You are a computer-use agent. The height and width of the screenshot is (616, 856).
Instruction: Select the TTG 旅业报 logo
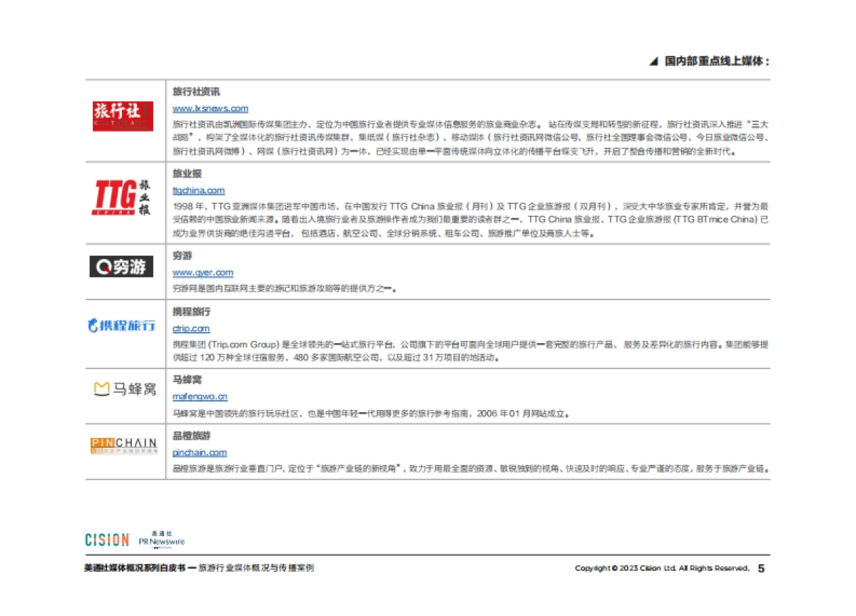pos(123,196)
